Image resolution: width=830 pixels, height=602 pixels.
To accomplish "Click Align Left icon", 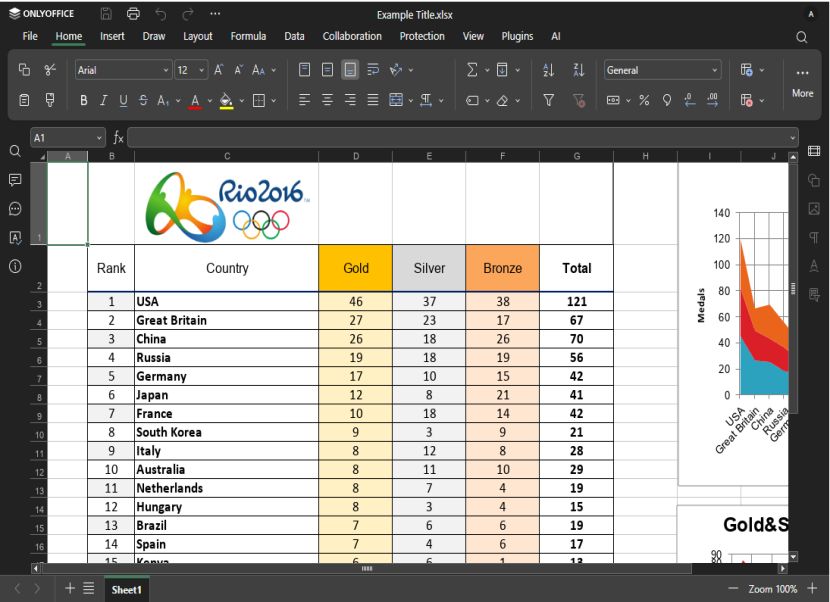I will pyautogui.click(x=304, y=100).
